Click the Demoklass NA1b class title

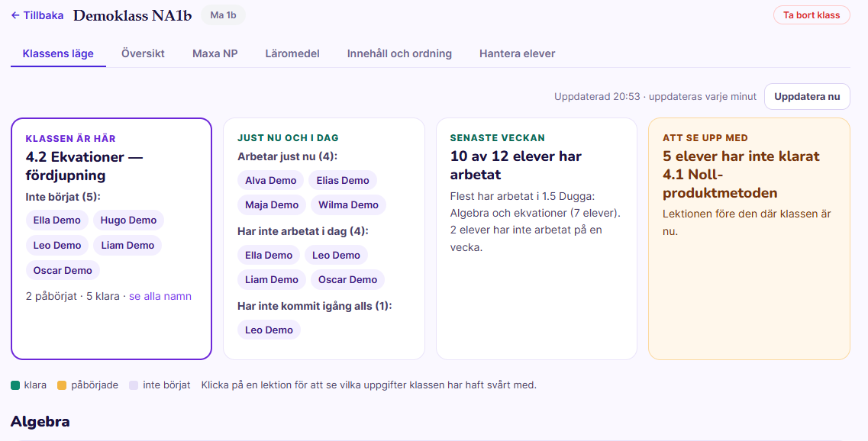[x=132, y=15]
